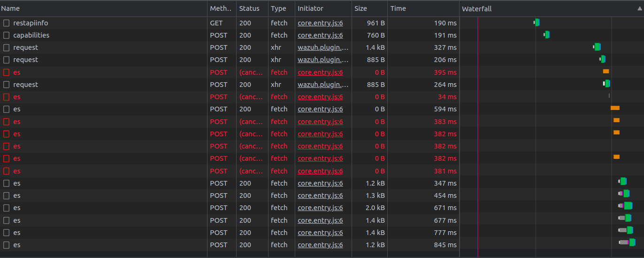Click the orange waterfall bar of the 395 ms row
Image resolution: width=644 pixels, height=258 pixels.
coord(606,71)
